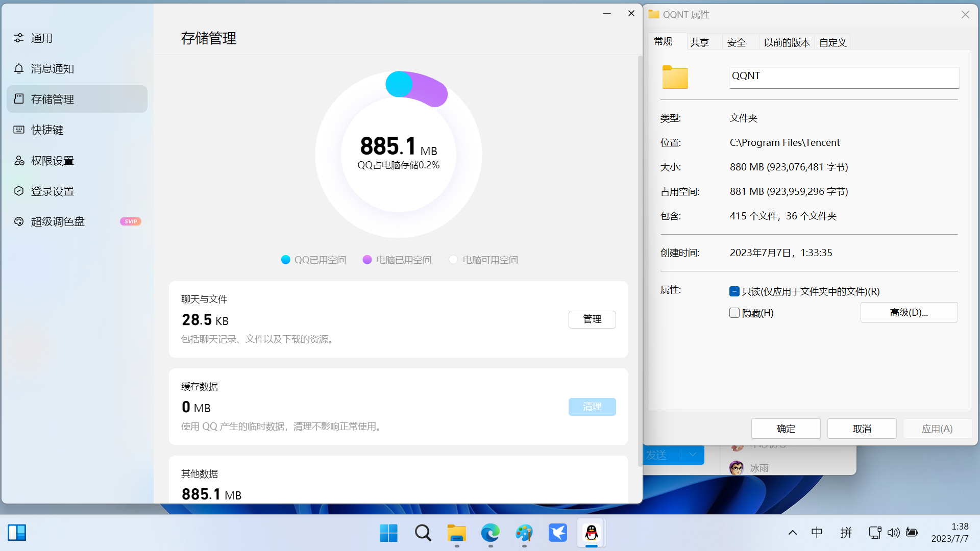The height and width of the screenshot is (551, 980).
Task: Click the 拼 IME mode indicator
Action: [846, 533]
